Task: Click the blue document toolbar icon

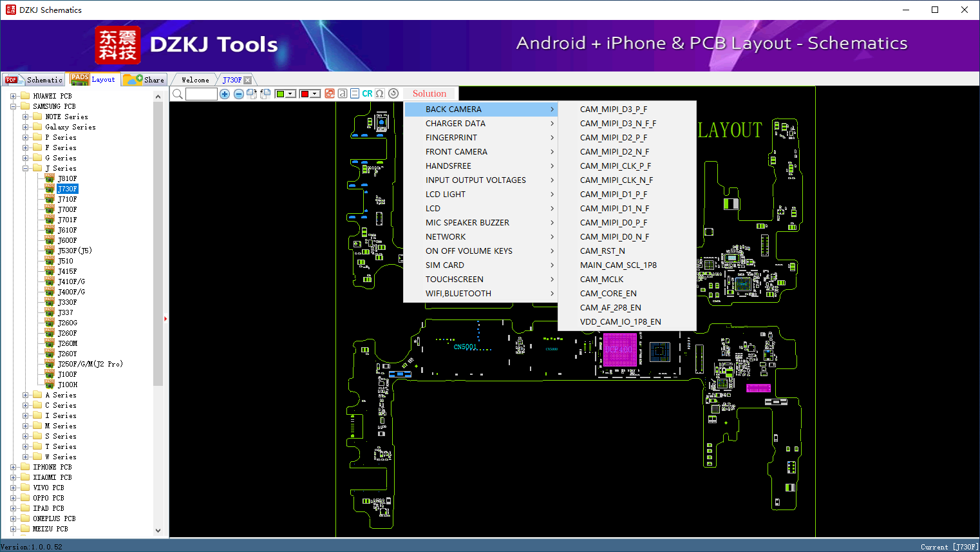Action: (x=355, y=93)
